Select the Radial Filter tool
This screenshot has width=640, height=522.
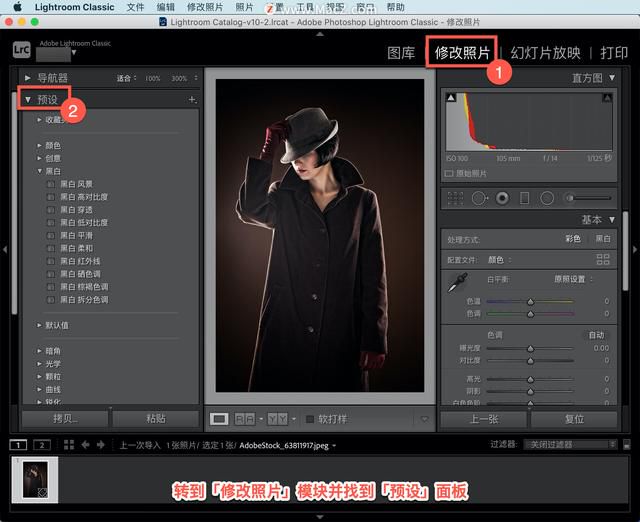point(547,198)
